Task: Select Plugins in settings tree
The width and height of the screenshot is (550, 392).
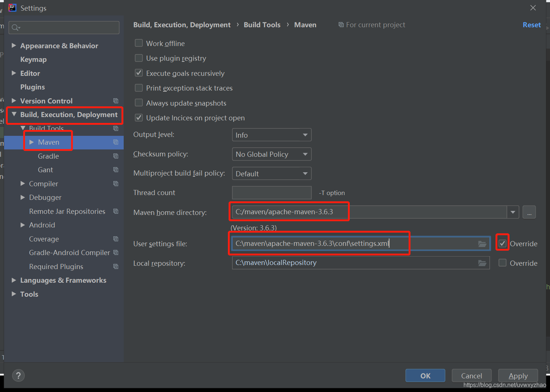Action: pyautogui.click(x=32, y=87)
